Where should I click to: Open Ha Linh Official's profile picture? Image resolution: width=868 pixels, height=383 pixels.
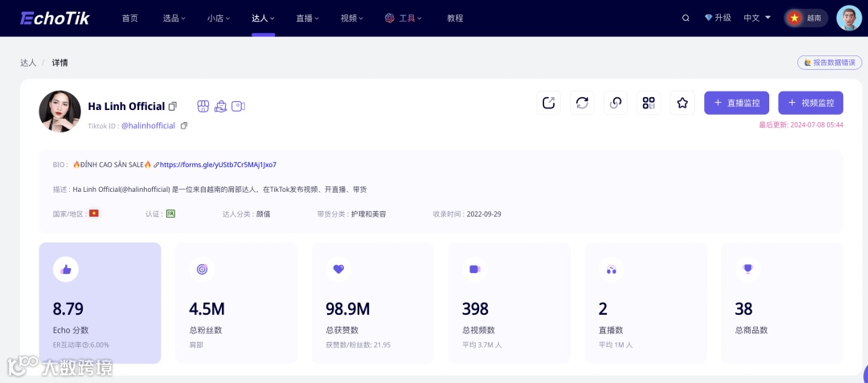pos(59,111)
